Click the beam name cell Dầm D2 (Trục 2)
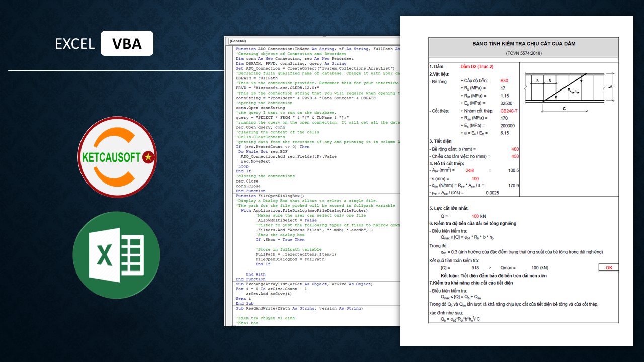 pyautogui.click(x=476, y=66)
